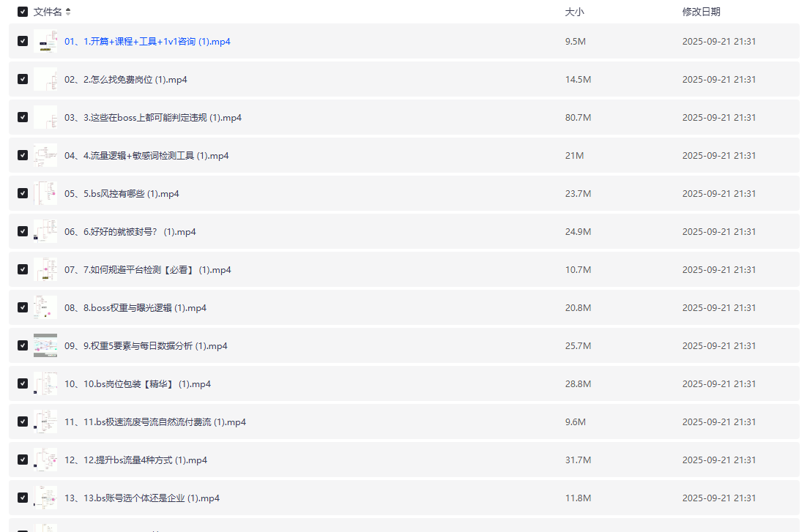Sort files by 大小 column header
Image resolution: width=807 pixels, height=532 pixels.
(x=574, y=12)
